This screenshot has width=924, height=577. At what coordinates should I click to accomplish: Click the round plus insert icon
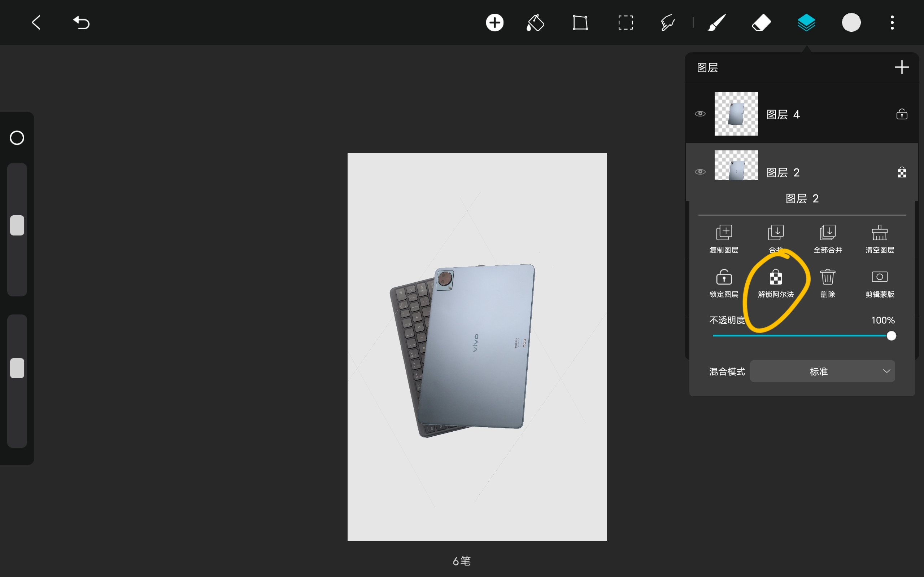point(494,23)
